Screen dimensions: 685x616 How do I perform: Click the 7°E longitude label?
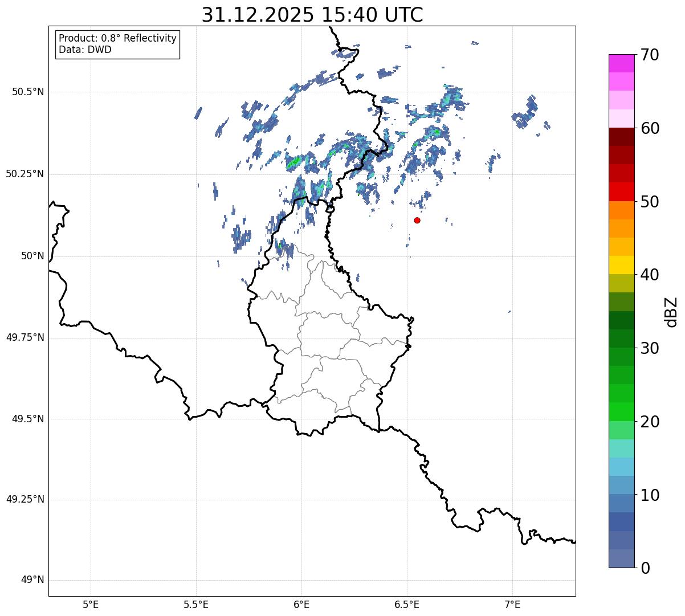512,604
